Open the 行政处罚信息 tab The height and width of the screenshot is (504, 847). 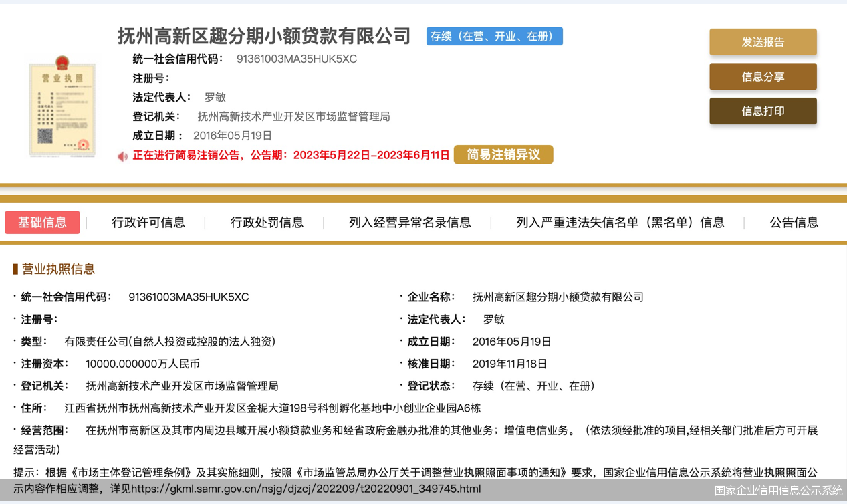267,223
